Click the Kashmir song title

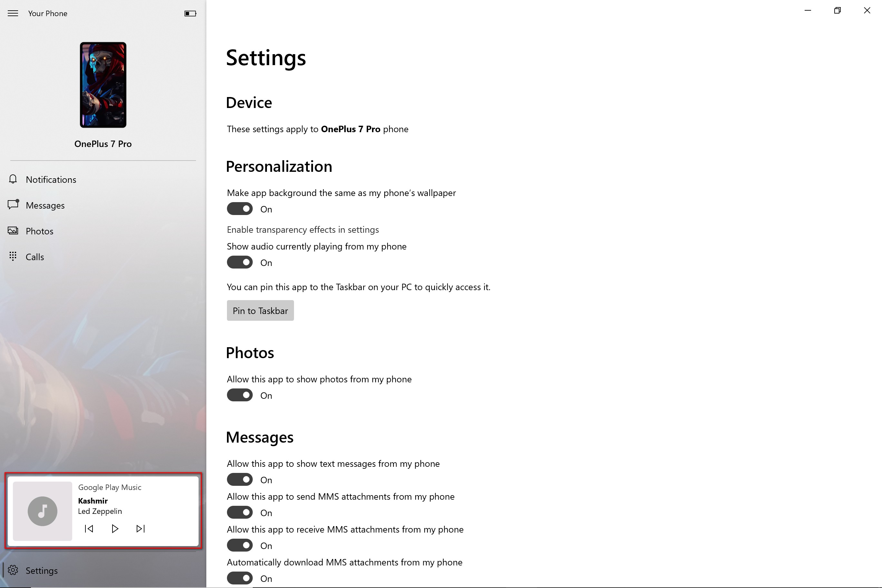93,501
